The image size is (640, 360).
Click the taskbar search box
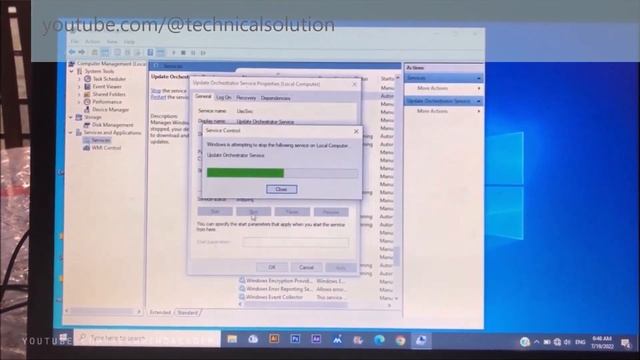click(x=147, y=338)
